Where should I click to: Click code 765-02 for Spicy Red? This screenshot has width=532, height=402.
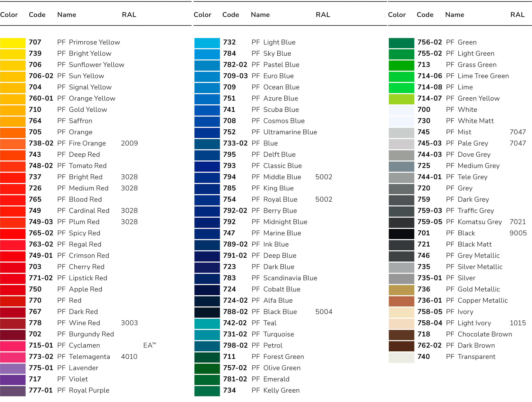(41, 233)
